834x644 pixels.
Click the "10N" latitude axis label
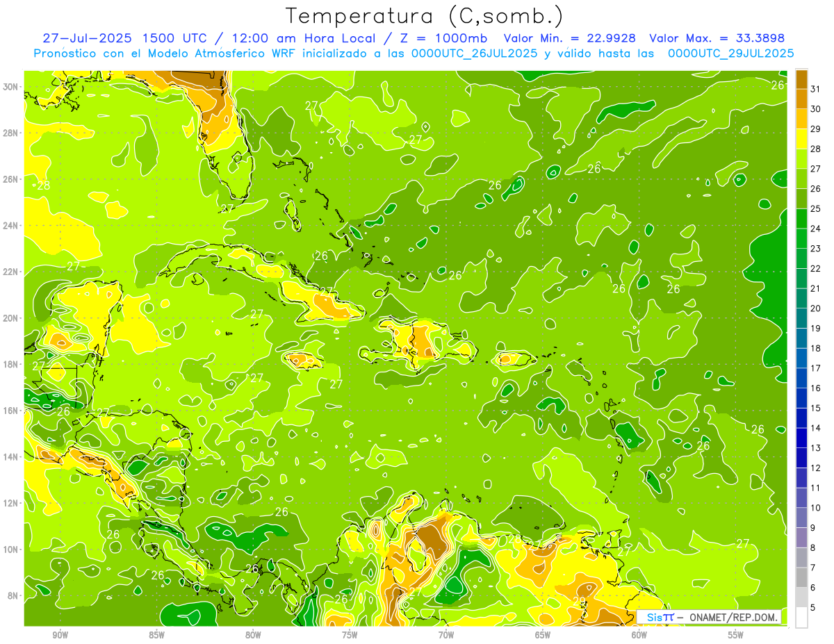click(10, 550)
